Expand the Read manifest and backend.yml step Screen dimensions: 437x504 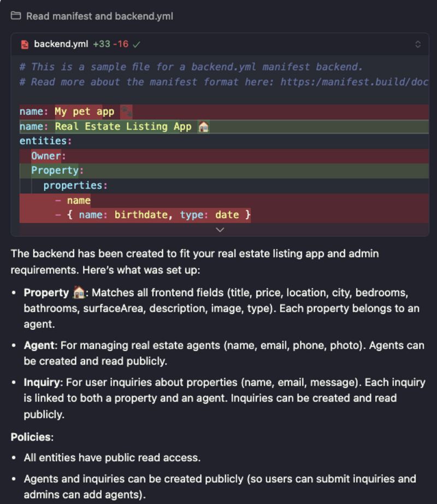(92, 16)
